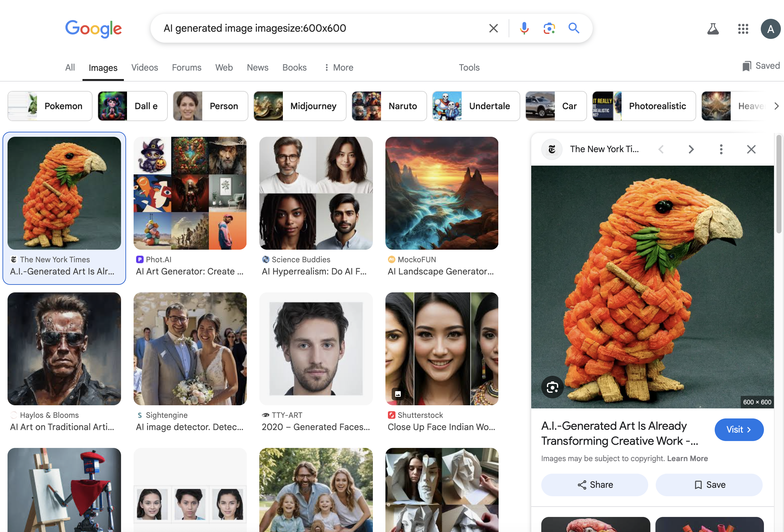The image size is (784, 532).
Task: Click the magnifying glass search button
Action: (x=574, y=28)
